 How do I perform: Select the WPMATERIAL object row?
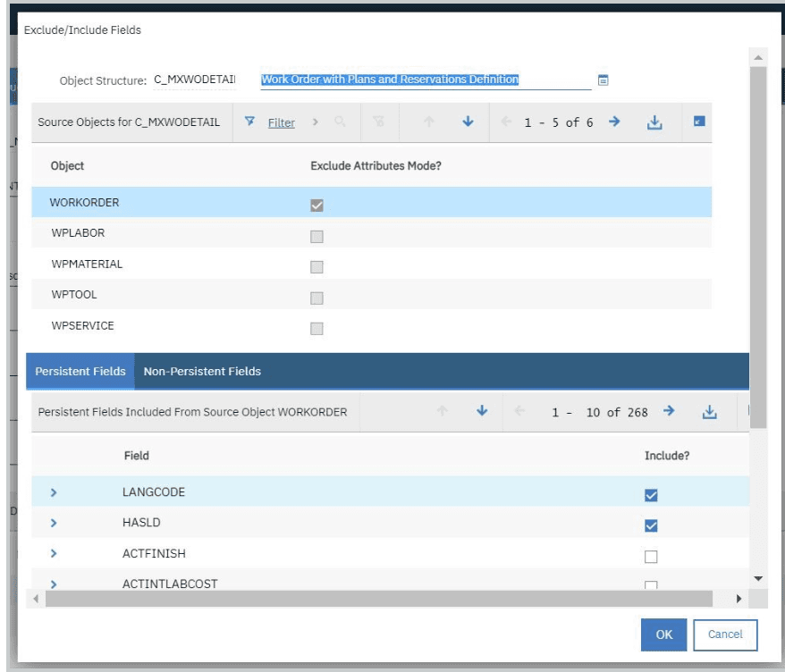pyautogui.click(x=371, y=264)
